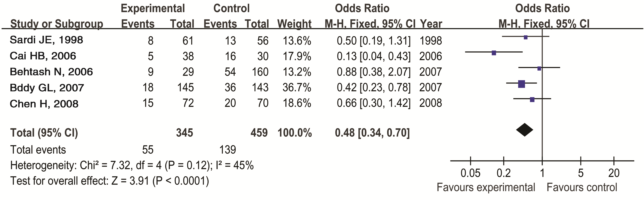Select the Sardi JE, 1998 study name
This screenshot has width=644, height=200.
click(47, 40)
